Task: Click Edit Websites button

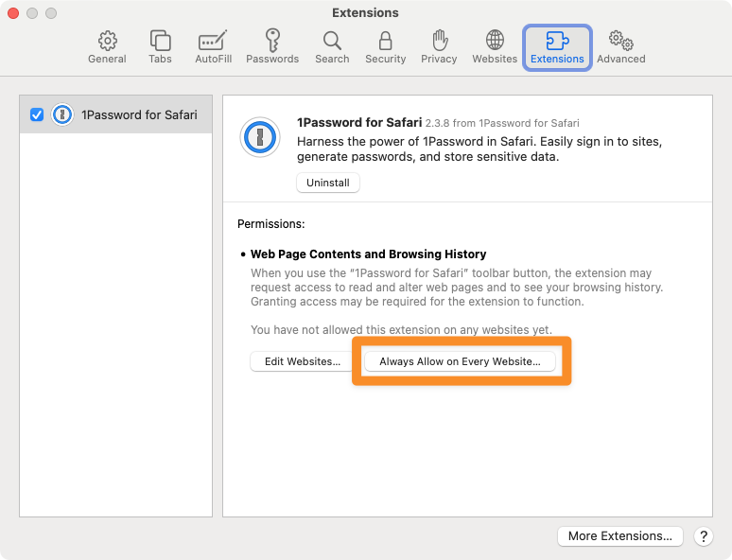Action: coord(303,361)
